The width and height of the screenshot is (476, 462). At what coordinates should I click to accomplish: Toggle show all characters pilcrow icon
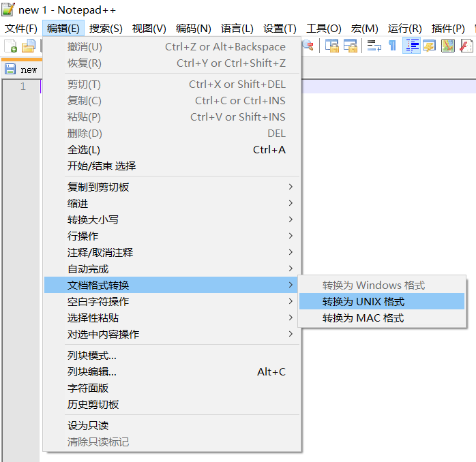(392, 46)
